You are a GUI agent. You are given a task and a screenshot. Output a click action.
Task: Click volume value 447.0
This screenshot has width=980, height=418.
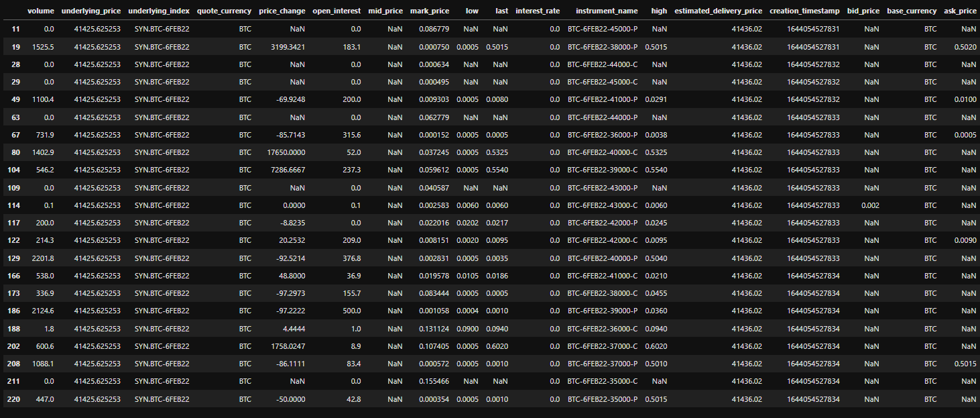pyautogui.click(x=44, y=399)
